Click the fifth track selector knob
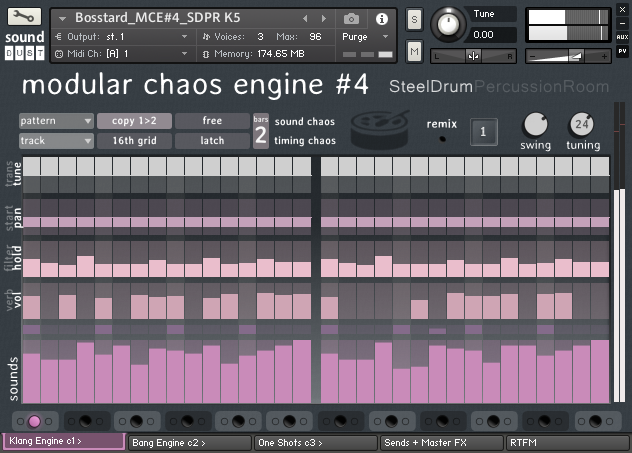The height and width of the screenshot is (453, 632). pos(238,422)
